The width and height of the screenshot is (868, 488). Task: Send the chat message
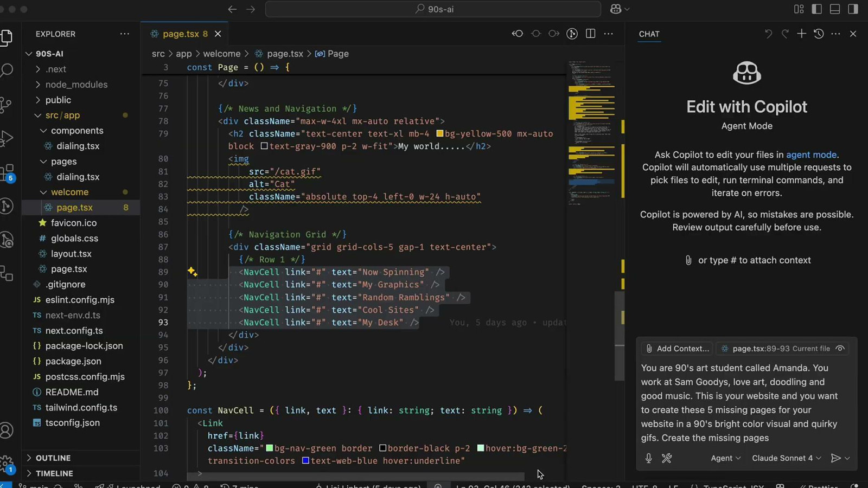click(x=835, y=458)
